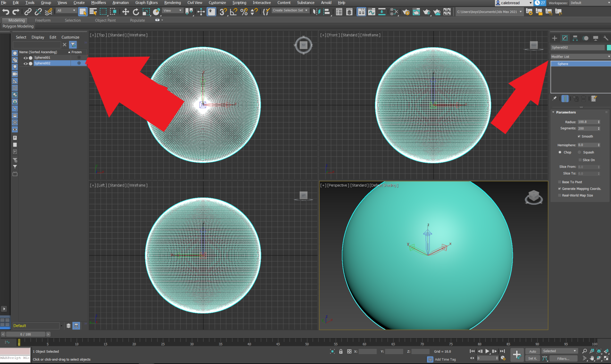Select the Chop radio button
The width and height of the screenshot is (611, 364).
(x=560, y=153)
